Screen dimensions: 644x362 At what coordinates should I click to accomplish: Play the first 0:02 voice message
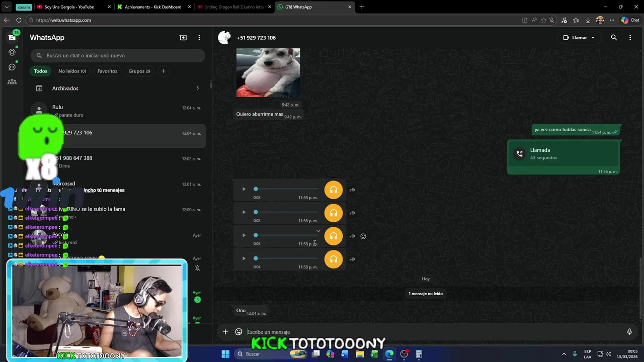coord(244,189)
